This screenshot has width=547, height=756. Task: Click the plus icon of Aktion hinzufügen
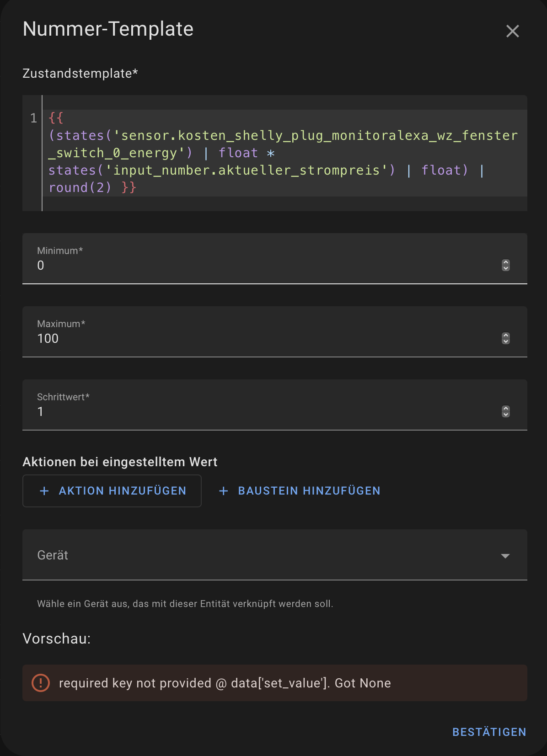44,491
